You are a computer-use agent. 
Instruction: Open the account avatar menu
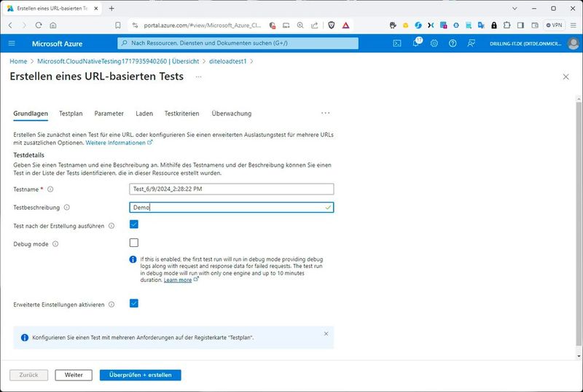573,44
